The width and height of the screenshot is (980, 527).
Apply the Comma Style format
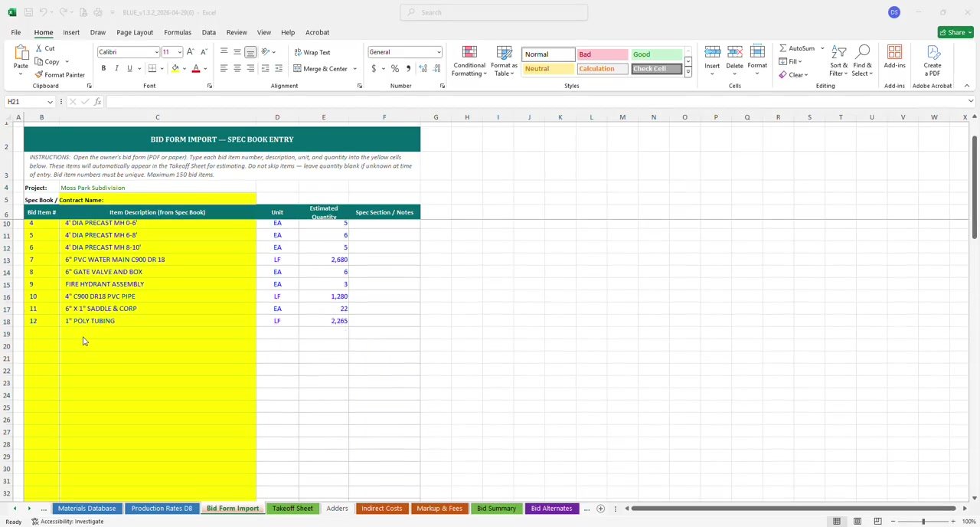coord(408,68)
